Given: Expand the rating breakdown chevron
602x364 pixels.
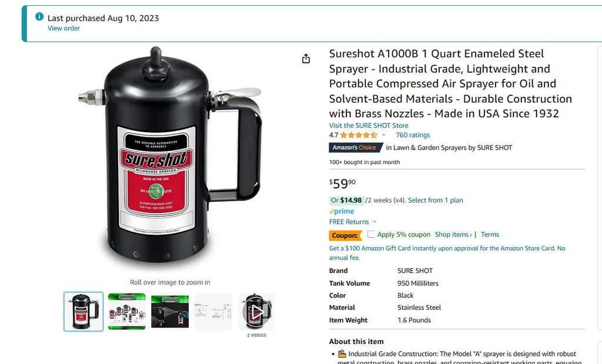Looking at the screenshot, I should (383, 135).
